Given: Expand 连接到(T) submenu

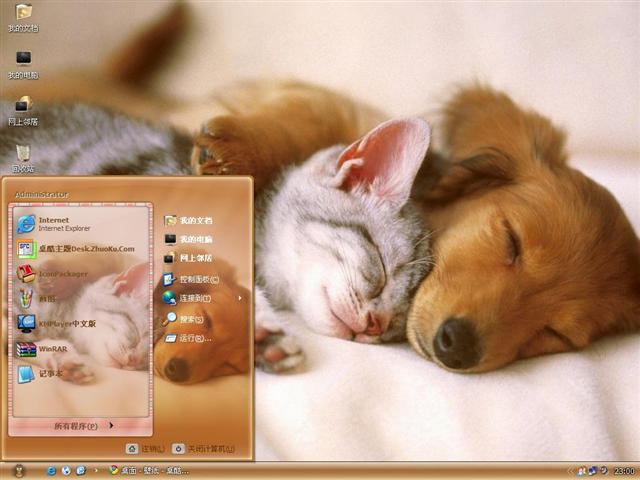Looking at the screenshot, I should coord(203,298).
